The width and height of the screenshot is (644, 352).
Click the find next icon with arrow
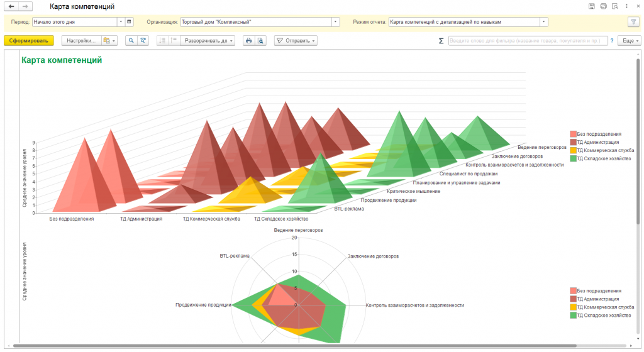(143, 41)
